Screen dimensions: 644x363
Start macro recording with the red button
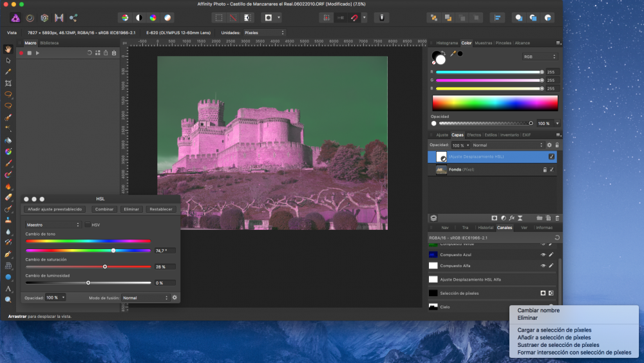pos(21,53)
